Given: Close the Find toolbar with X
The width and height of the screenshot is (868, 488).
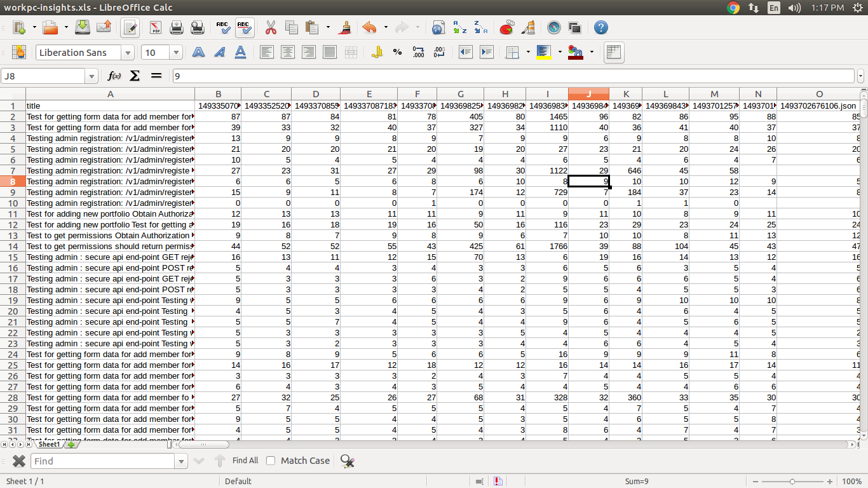Looking at the screenshot, I should coord(19,461).
